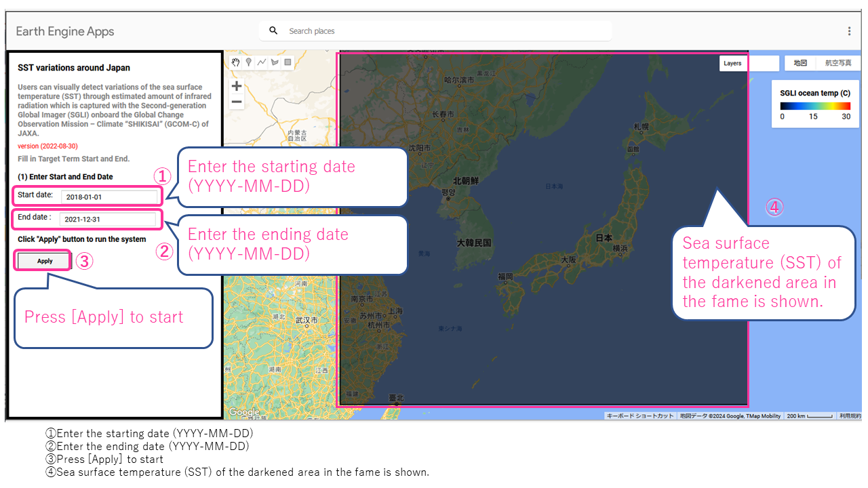The height and width of the screenshot is (488, 868).
Task: Click the Google logo on map
Action: click(x=243, y=412)
